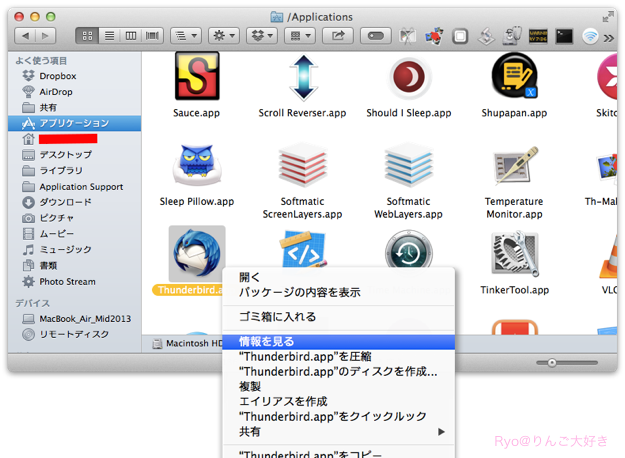Choose エイリアスを作成 from context menu

[x=338, y=401]
